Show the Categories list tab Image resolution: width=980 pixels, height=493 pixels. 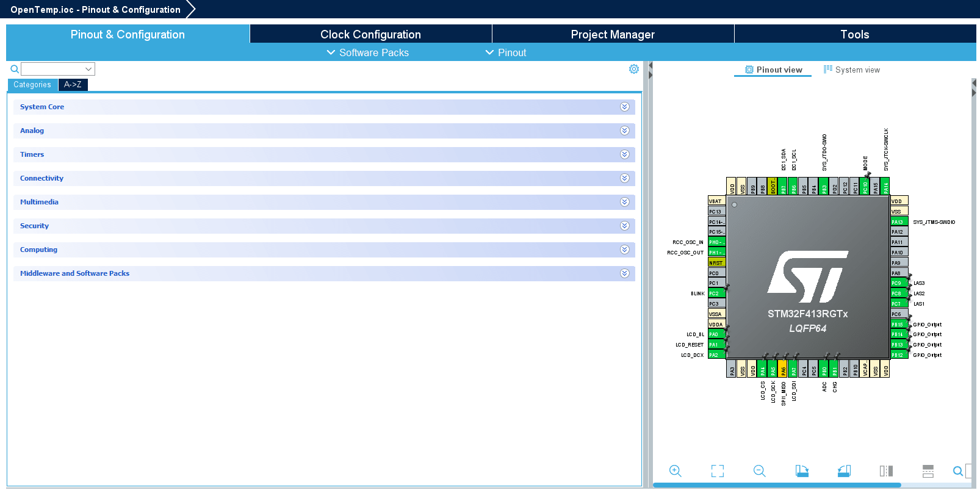coord(32,85)
